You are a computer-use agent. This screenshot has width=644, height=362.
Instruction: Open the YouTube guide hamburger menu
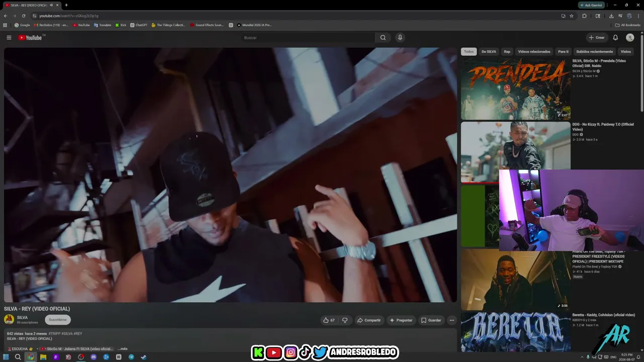(9, 38)
